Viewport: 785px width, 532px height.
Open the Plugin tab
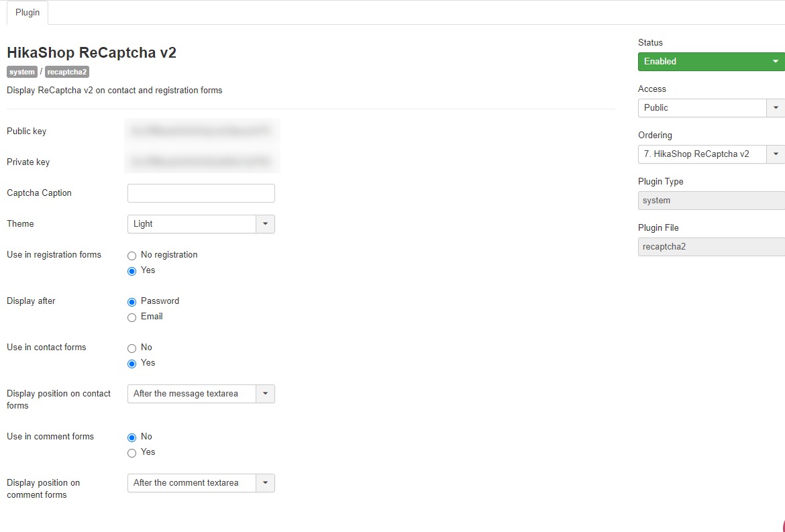27,13
